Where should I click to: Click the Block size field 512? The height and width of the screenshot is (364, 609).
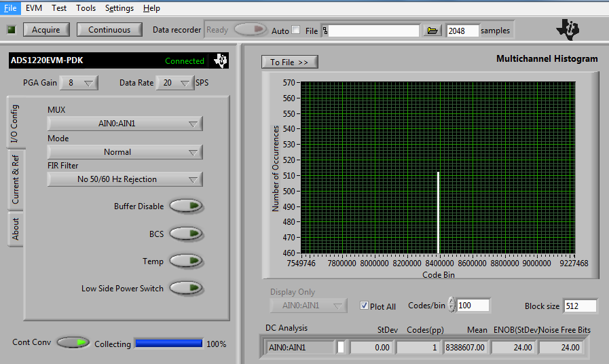tap(580, 306)
